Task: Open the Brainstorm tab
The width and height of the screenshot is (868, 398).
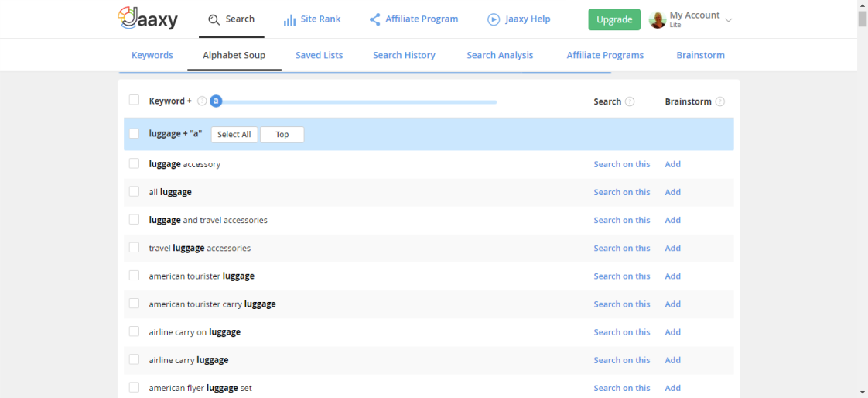Action: pos(700,56)
